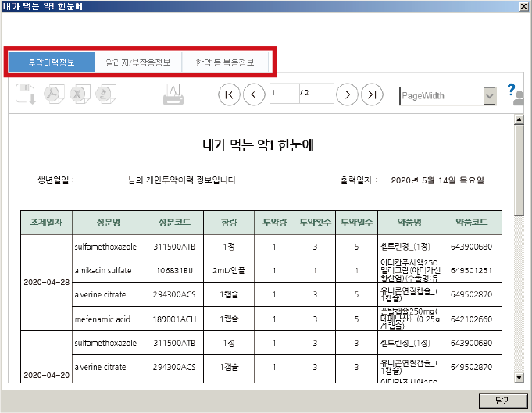Select the 투약이력정보 tab
532x413 pixels.
pos(52,62)
